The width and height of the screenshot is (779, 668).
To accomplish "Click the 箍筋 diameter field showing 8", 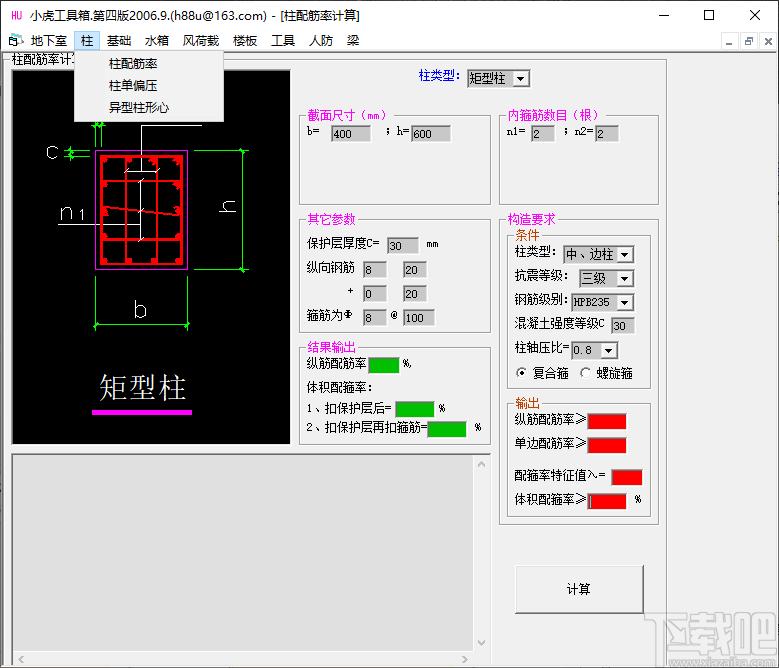I will click(x=375, y=317).
